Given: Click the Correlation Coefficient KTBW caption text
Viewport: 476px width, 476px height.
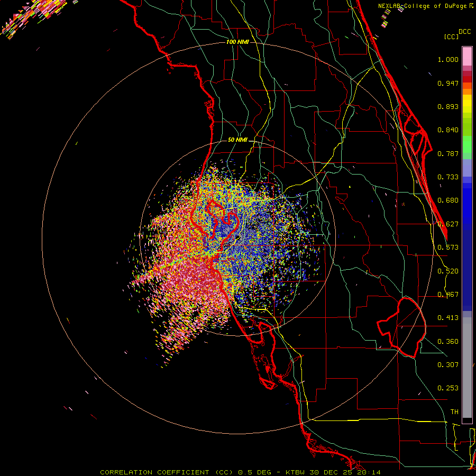Looking at the screenshot, I should [x=240, y=472].
